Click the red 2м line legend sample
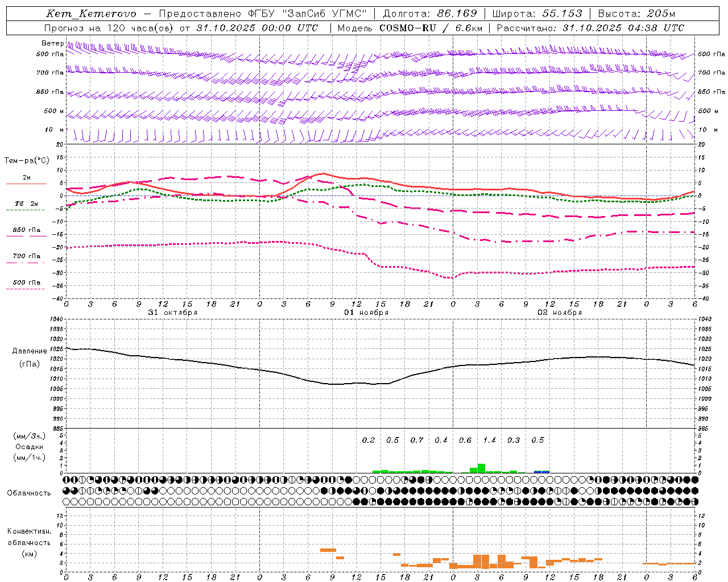728x582 pixels. point(26,184)
